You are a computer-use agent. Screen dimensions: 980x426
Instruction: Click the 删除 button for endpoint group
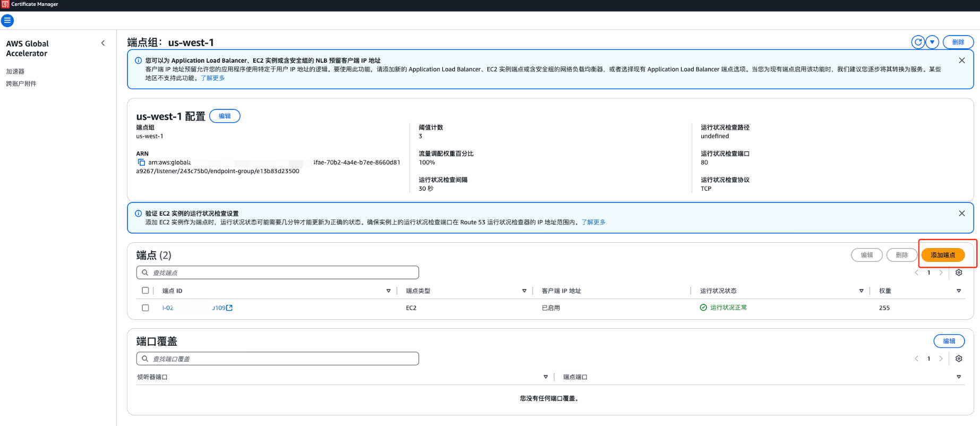(958, 42)
